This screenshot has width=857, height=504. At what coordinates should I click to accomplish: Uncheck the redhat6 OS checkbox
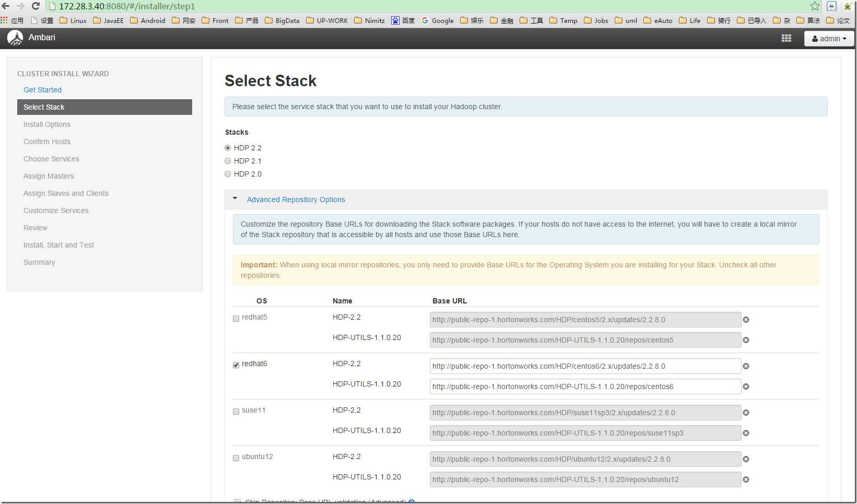236,365
